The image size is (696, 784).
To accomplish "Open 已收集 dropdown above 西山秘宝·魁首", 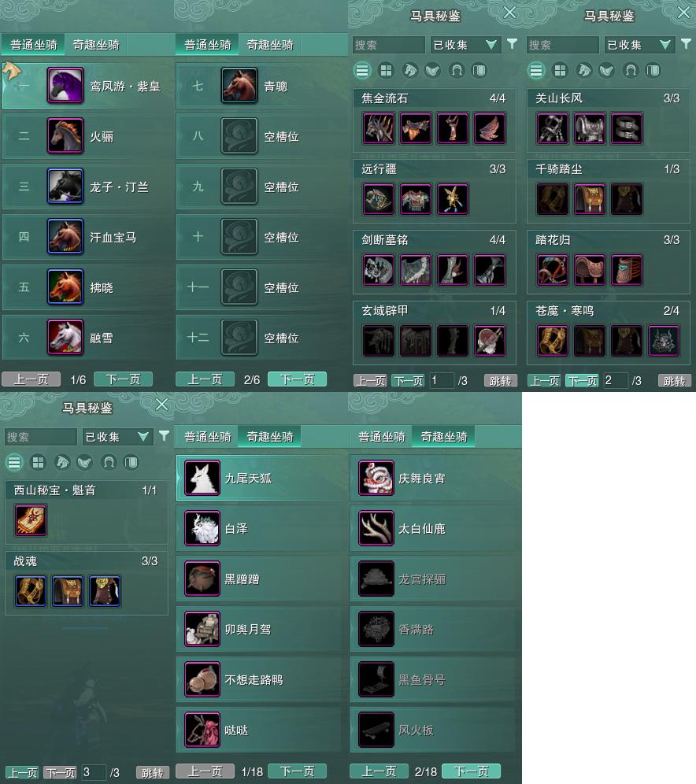I will 117,437.
